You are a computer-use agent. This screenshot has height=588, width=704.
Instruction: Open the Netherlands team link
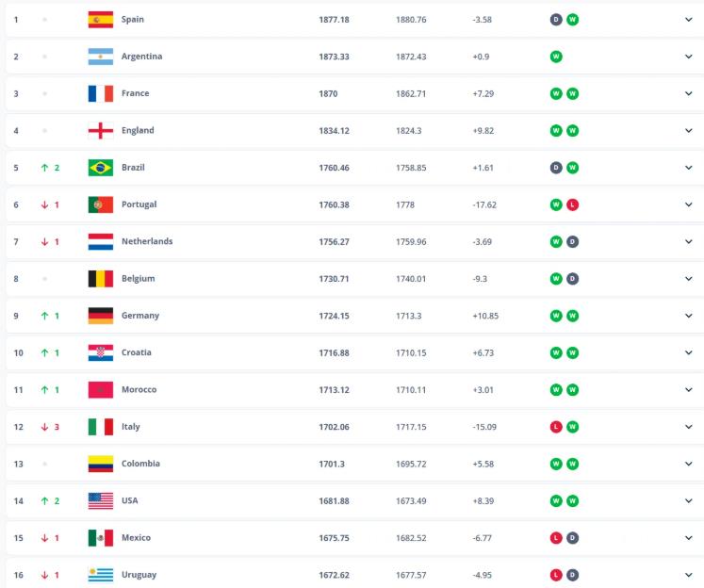point(147,241)
